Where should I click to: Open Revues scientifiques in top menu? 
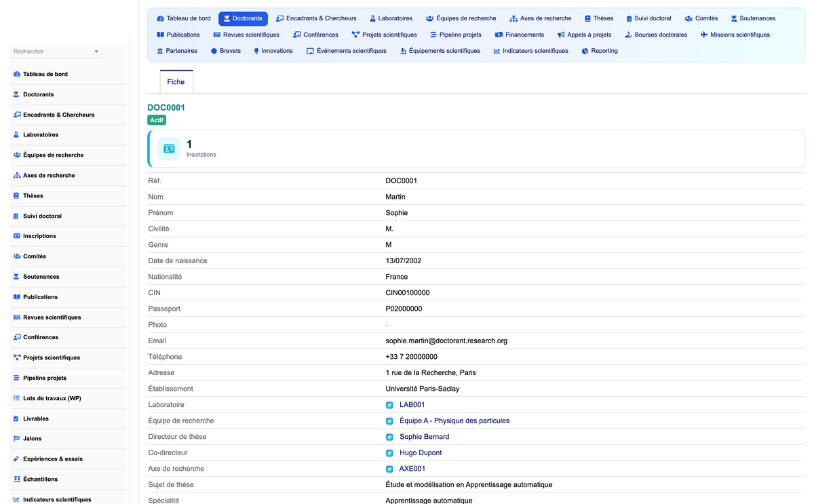click(x=246, y=35)
